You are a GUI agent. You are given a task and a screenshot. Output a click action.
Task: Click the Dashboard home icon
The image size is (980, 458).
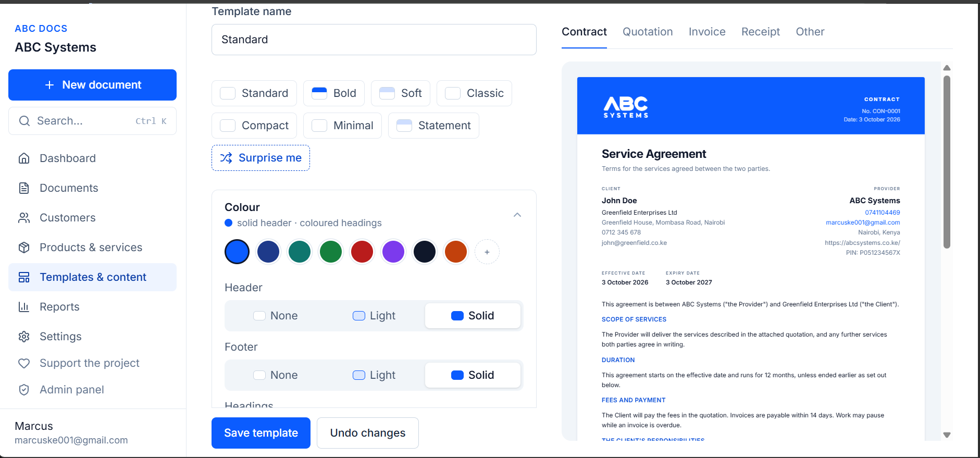(x=24, y=158)
